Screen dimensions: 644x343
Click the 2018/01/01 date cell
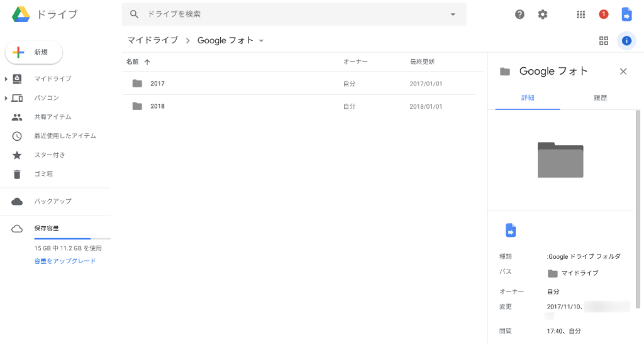(x=426, y=106)
